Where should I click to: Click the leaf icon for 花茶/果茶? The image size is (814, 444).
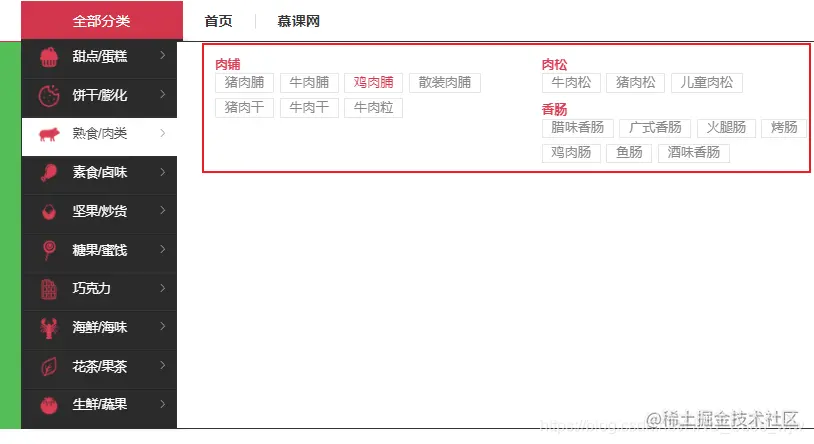point(49,367)
